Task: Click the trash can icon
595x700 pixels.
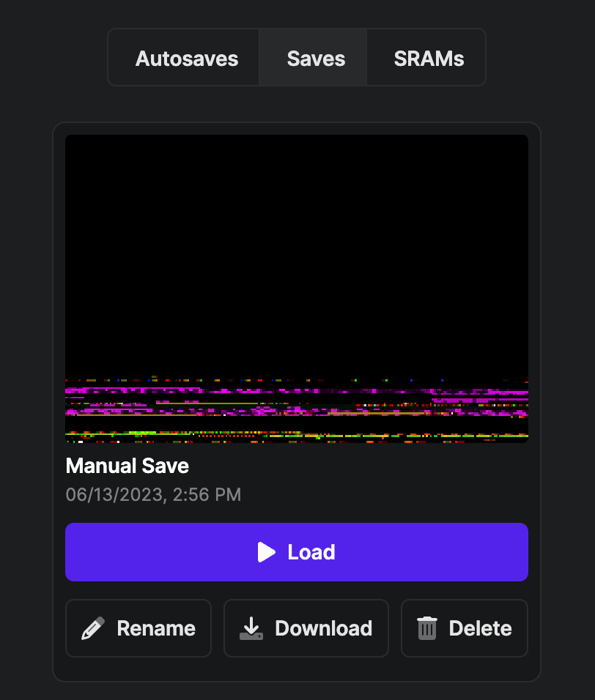Action: pos(427,628)
